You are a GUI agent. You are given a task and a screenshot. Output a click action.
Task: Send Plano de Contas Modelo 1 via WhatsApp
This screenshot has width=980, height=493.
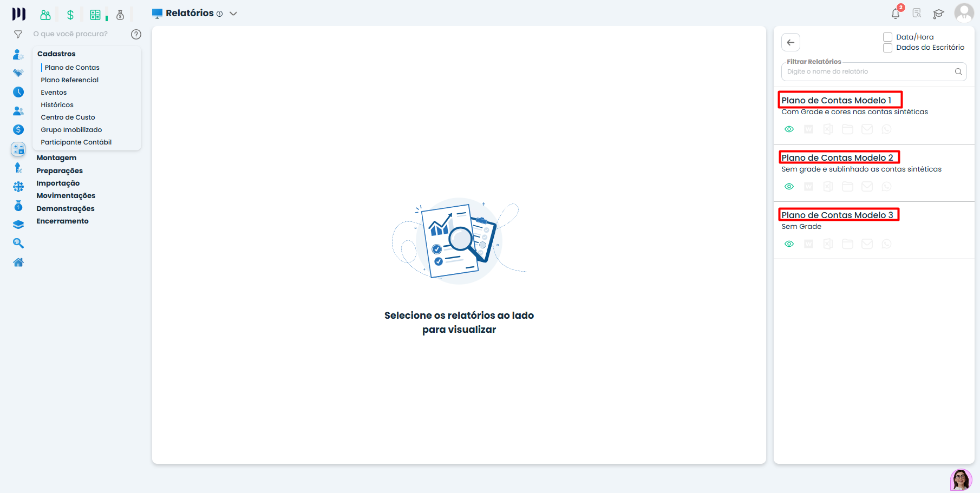886,129
